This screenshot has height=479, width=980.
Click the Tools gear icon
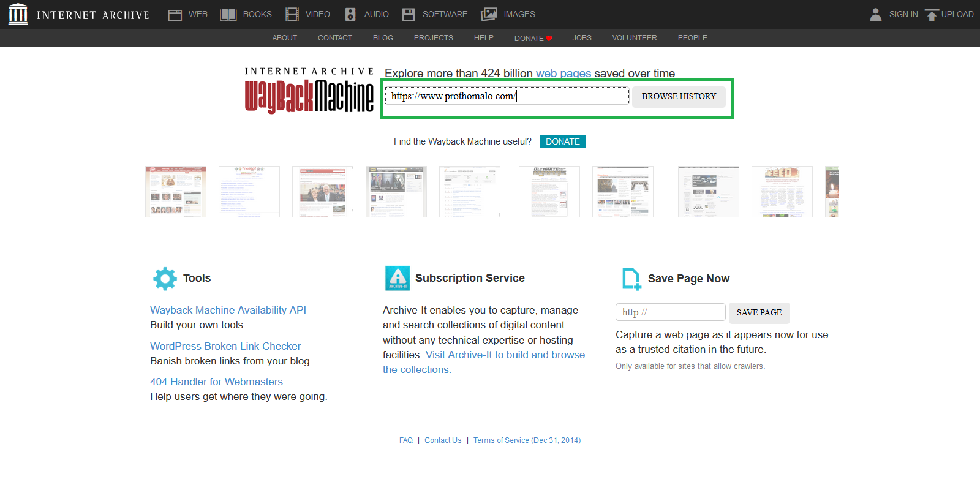pyautogui.click(x=165, y=279)
